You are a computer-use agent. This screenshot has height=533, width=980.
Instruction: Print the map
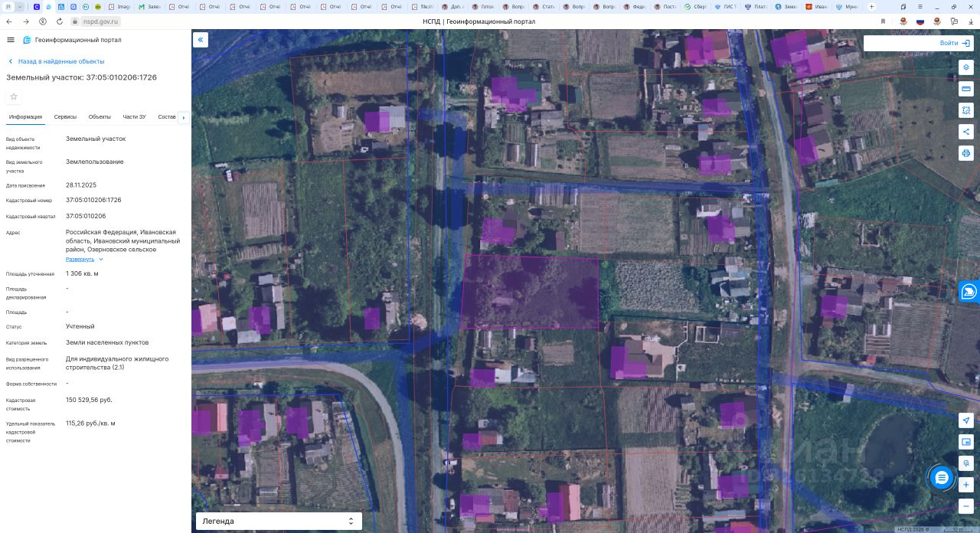click(966, 153)
